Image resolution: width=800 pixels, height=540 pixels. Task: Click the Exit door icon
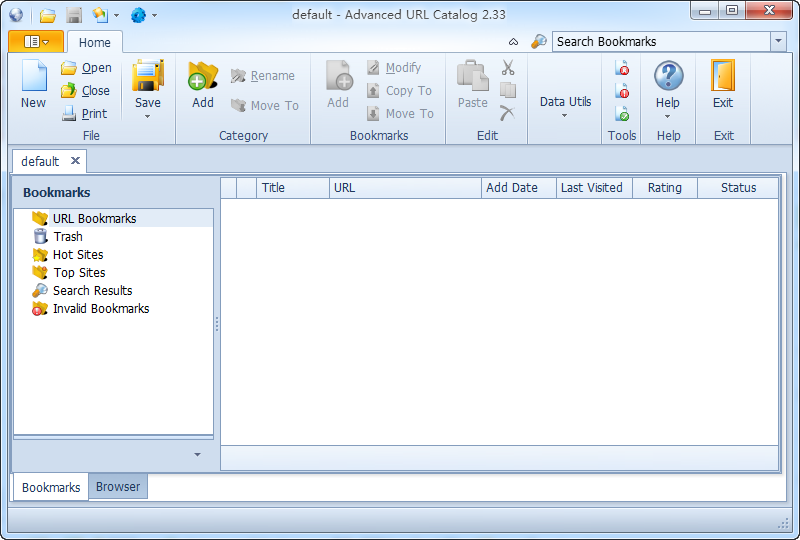click(x=723, y=76)
